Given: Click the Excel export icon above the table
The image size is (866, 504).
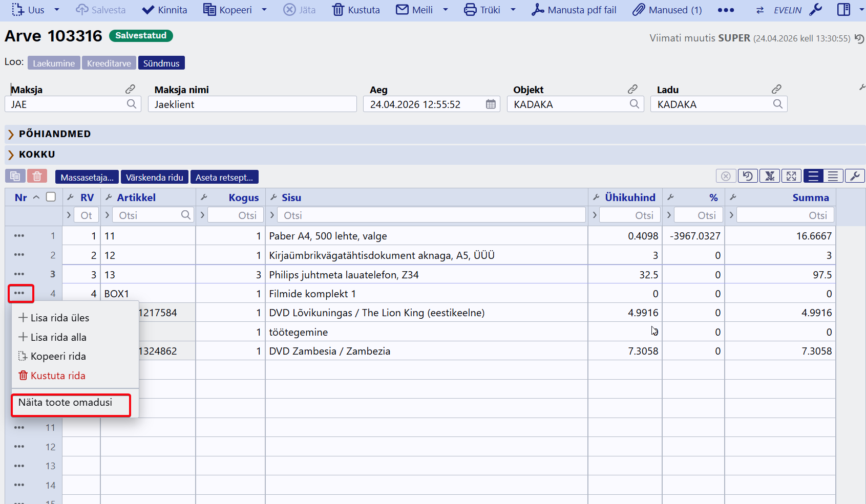Looking at the screenshot, I should click(x=769, y=177).
